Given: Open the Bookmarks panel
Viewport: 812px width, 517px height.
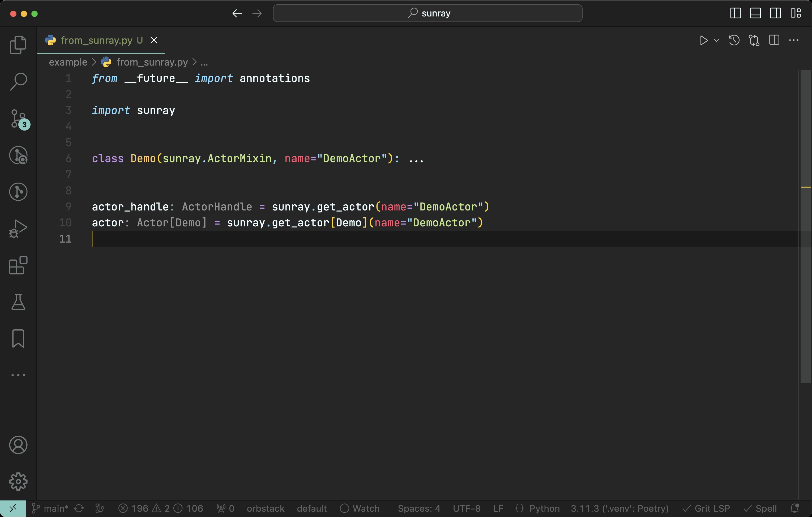Looking at the screenshot, I should coord(18,338).
